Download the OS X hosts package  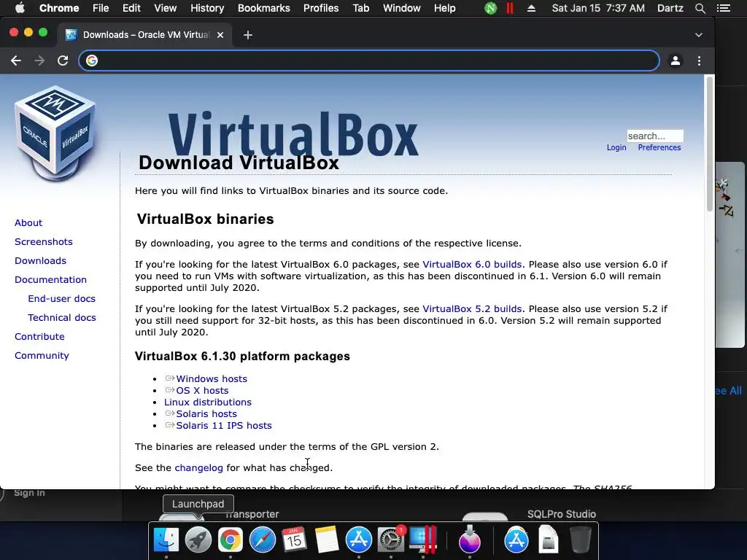click(x=203, y=391)
